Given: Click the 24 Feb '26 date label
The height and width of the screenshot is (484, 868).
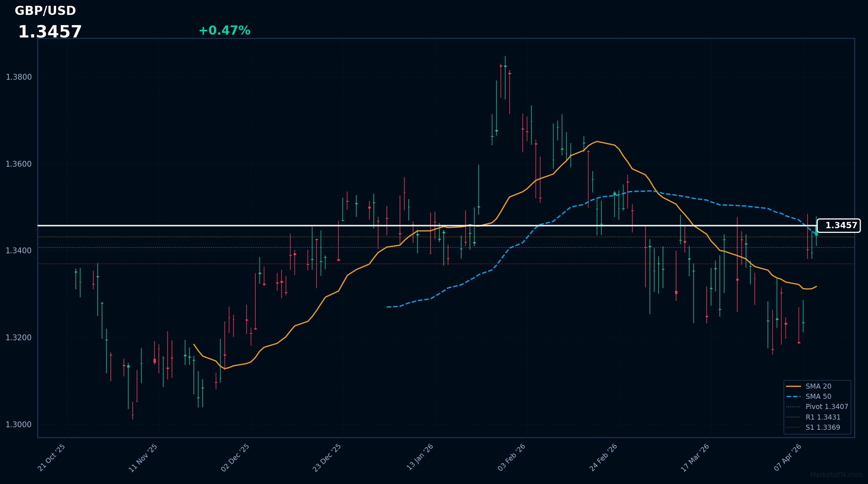Looking at the screenshot, I should point(604,457).
